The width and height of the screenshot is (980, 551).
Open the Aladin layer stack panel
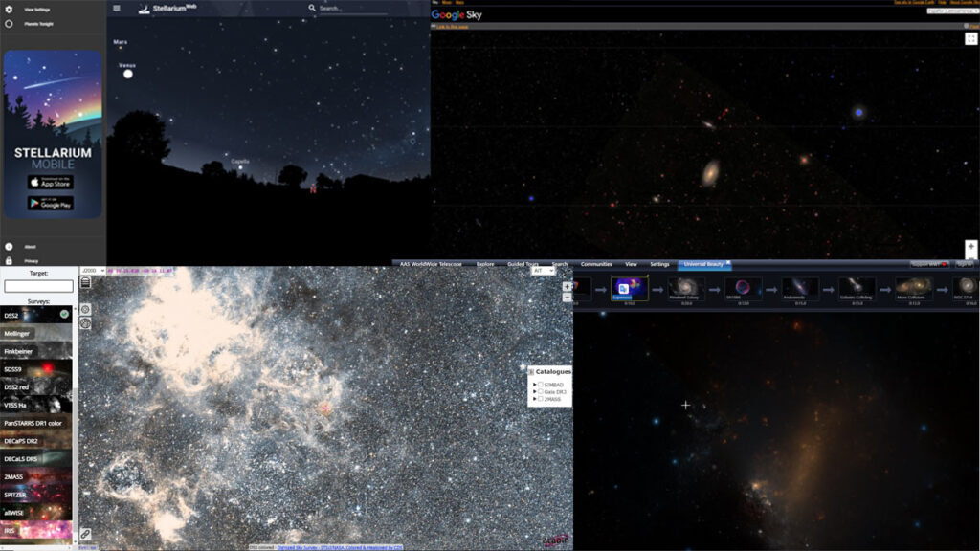[x=86, y=281]
